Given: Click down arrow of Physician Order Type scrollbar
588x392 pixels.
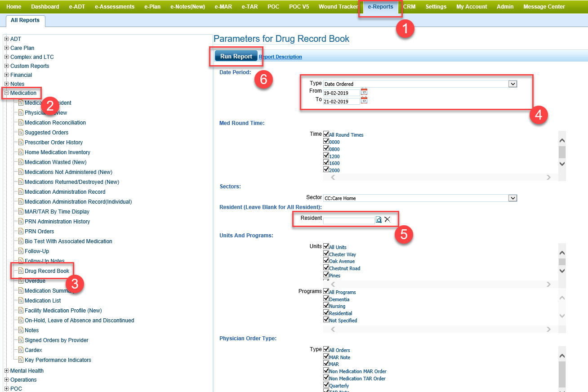Looking at the screenshot, I should tap(562, 390).
